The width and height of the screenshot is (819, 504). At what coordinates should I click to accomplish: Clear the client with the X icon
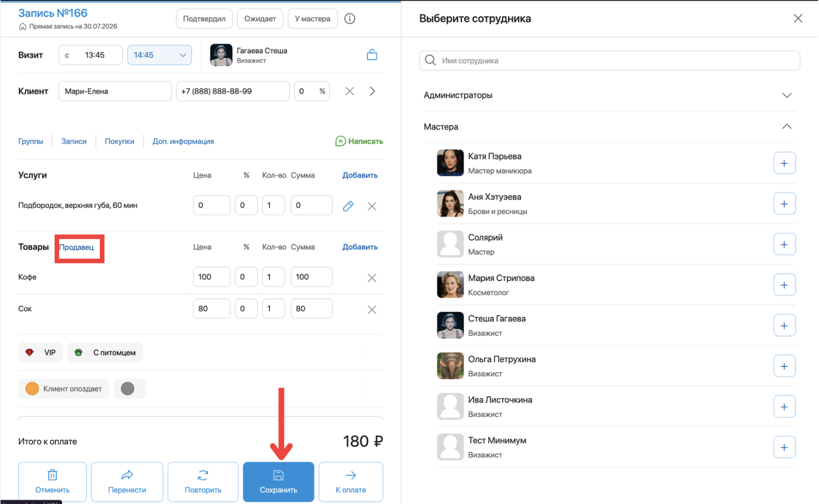(x=350, y=91)
